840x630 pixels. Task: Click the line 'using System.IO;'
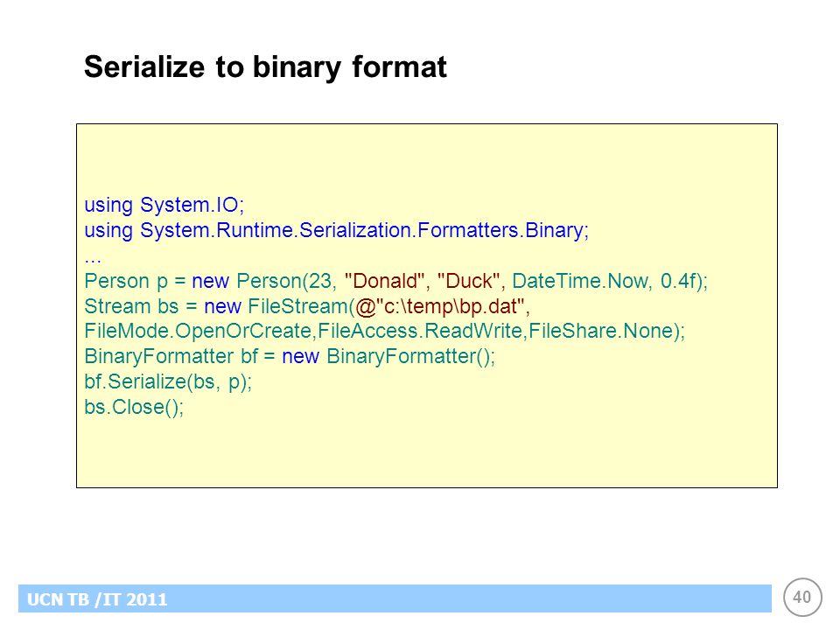[x=164, y=205]
